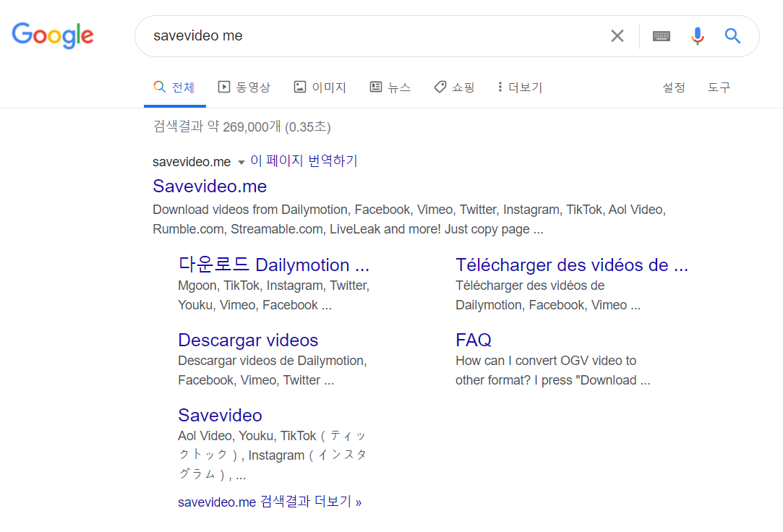The image size is (783, 532).
Task: Click the Google logo
Action: coord(53,35)
